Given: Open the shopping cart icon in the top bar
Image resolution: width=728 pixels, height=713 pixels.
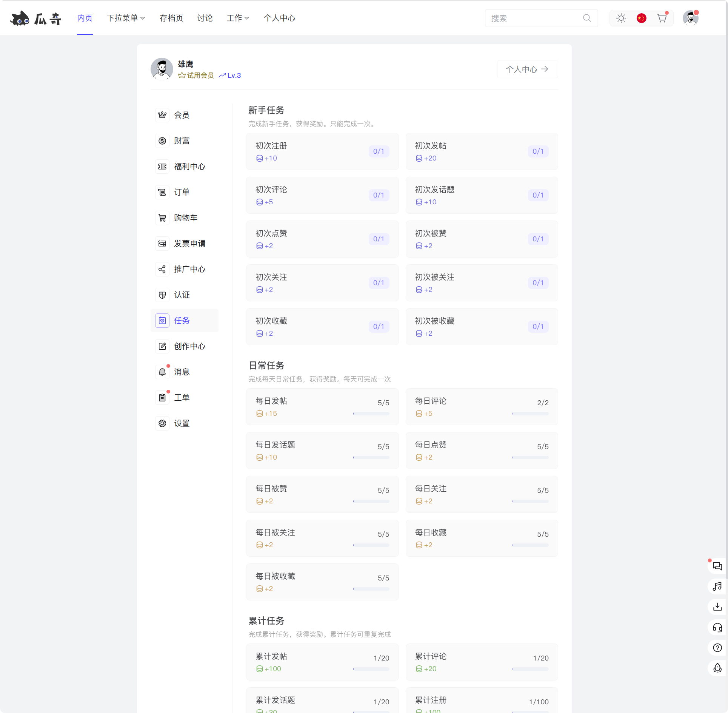Looking at the screenshot, I should coord(662,18).
